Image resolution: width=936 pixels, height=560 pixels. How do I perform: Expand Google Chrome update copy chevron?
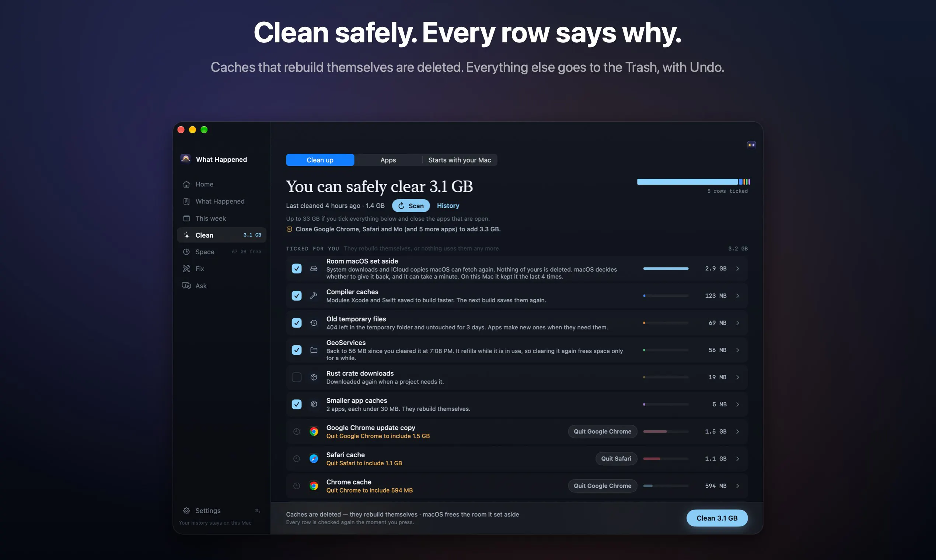pos(737,431)
